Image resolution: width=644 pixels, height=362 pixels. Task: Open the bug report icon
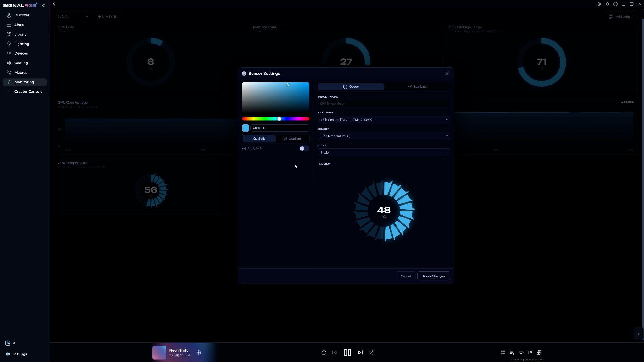coord(599,4)
